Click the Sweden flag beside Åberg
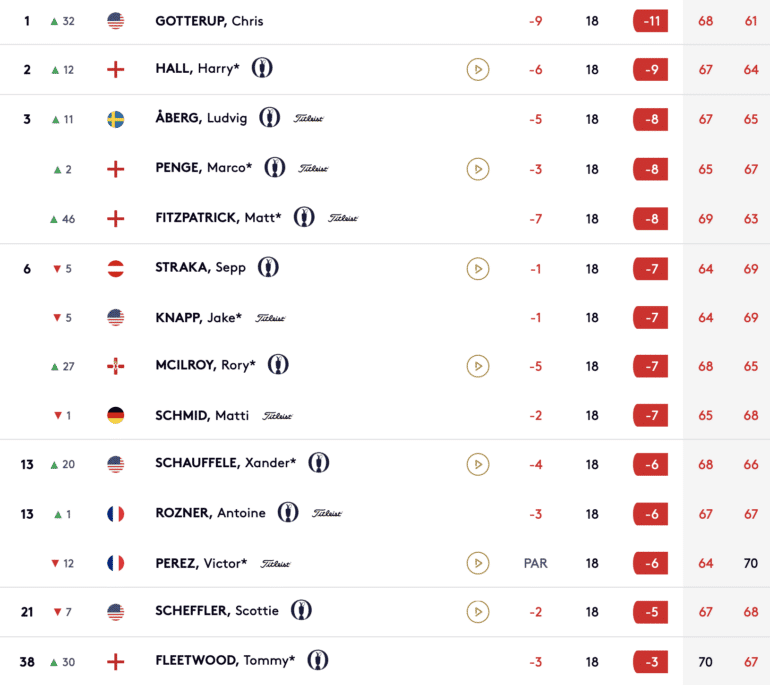This screenshot has height=685, width=770. point(115,119)
